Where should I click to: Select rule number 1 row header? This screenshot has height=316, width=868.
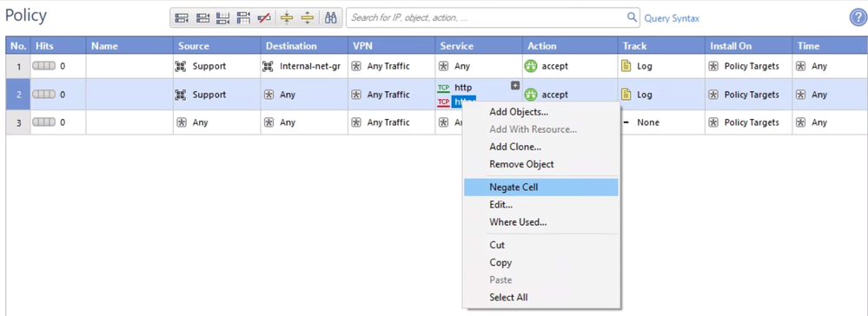point(18,66)
